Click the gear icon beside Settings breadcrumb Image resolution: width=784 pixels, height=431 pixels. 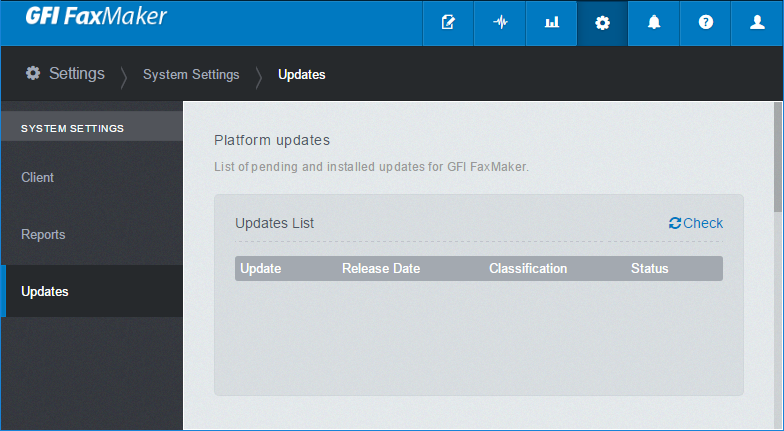[33, 73]
